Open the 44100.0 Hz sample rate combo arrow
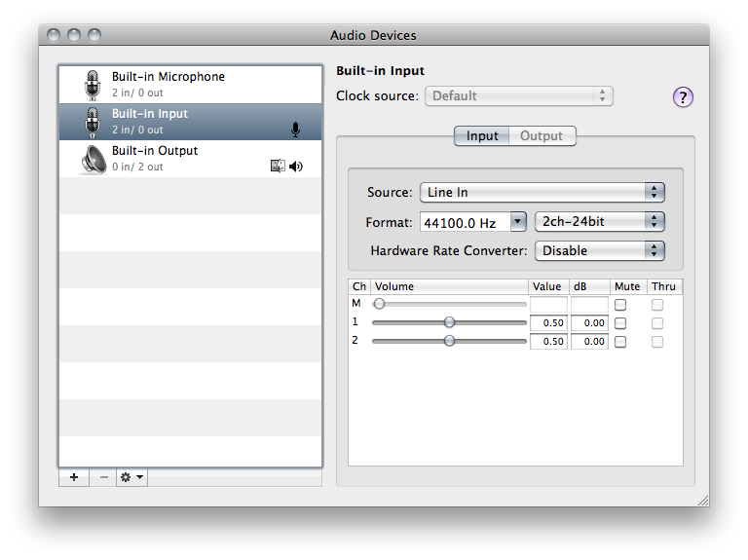This screenshot has width=748, height=560. (x=518, y=222)
